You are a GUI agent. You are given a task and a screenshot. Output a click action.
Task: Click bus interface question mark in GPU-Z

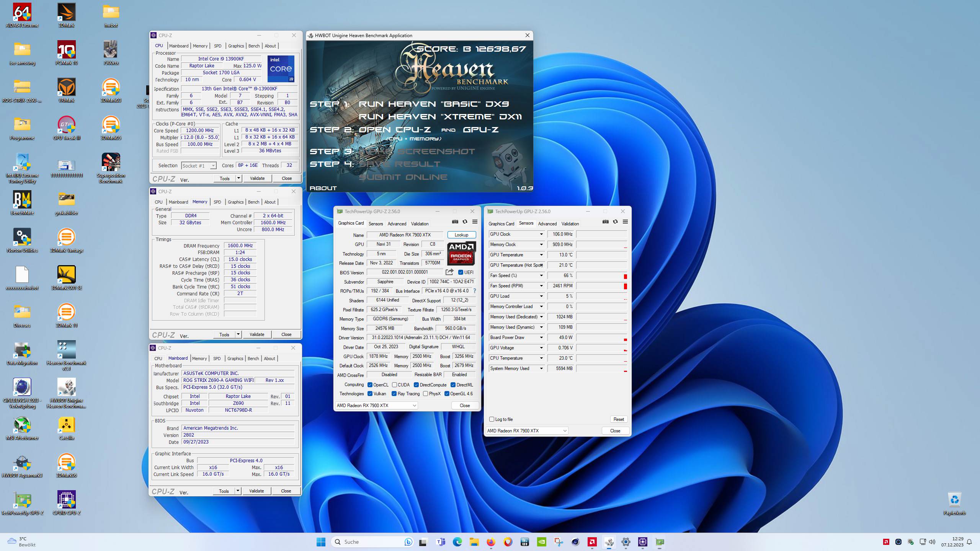[x=475, y=291]
